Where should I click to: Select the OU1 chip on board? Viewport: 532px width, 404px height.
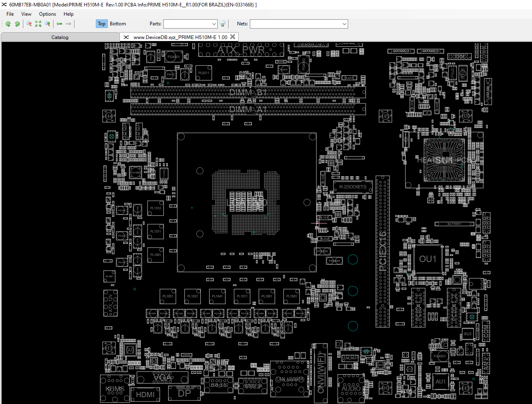[x=428, y=259]
